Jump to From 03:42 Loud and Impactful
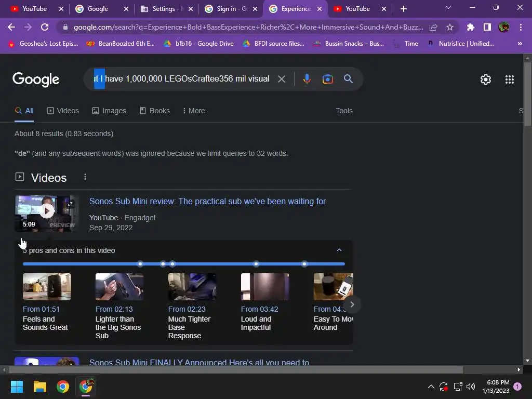 tap(264, 303)
